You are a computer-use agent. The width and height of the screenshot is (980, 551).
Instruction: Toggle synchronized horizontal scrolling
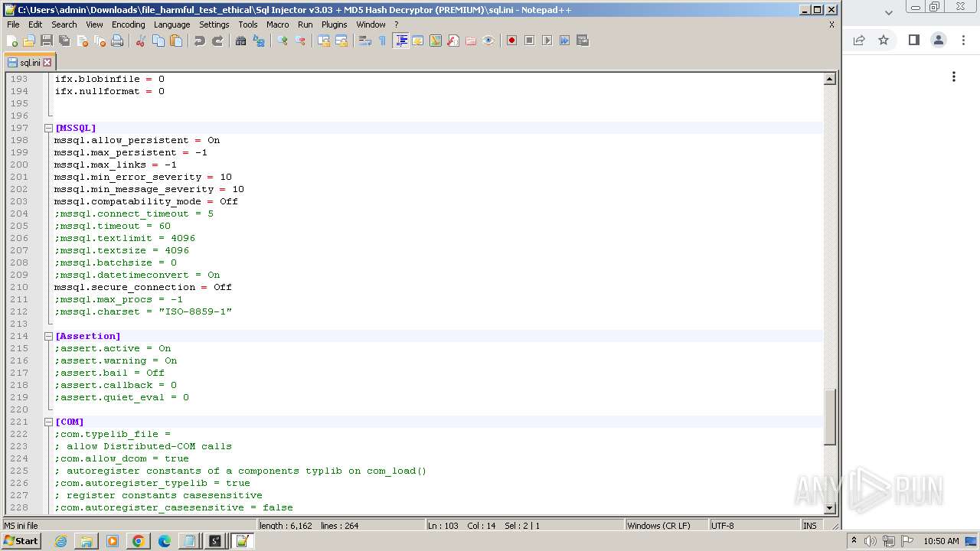341,41
